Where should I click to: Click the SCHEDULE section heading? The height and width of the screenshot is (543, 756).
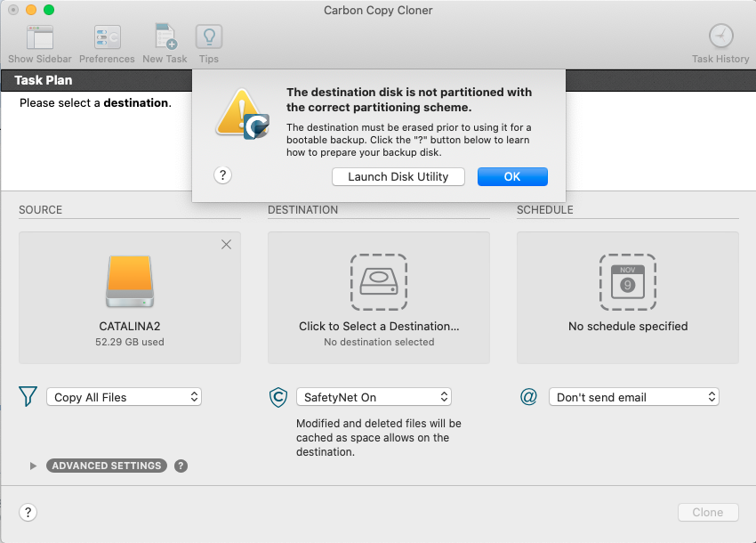coord(545,210)
